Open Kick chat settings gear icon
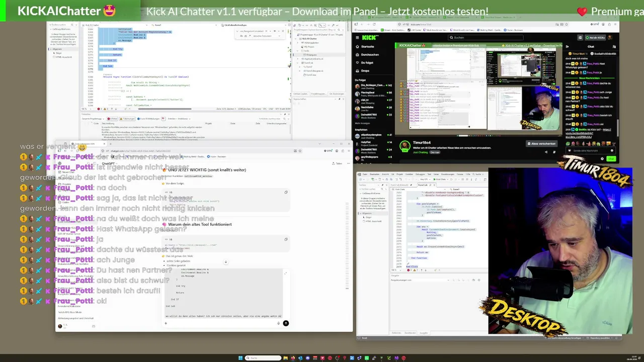 [602, 159]
